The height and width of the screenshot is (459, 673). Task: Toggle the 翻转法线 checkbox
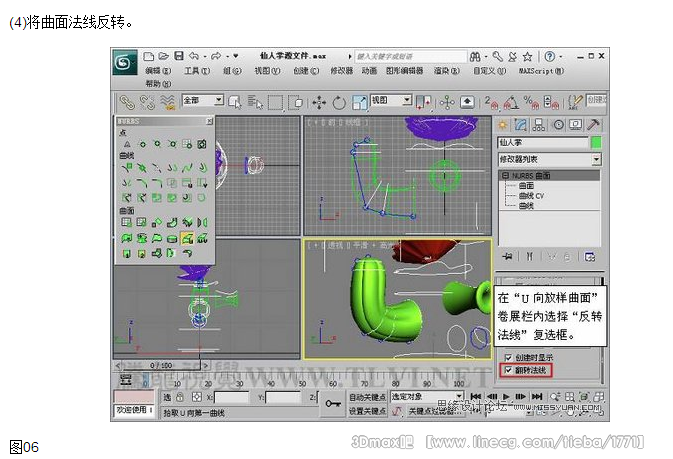pyautogui.click(x=508, y=370)
